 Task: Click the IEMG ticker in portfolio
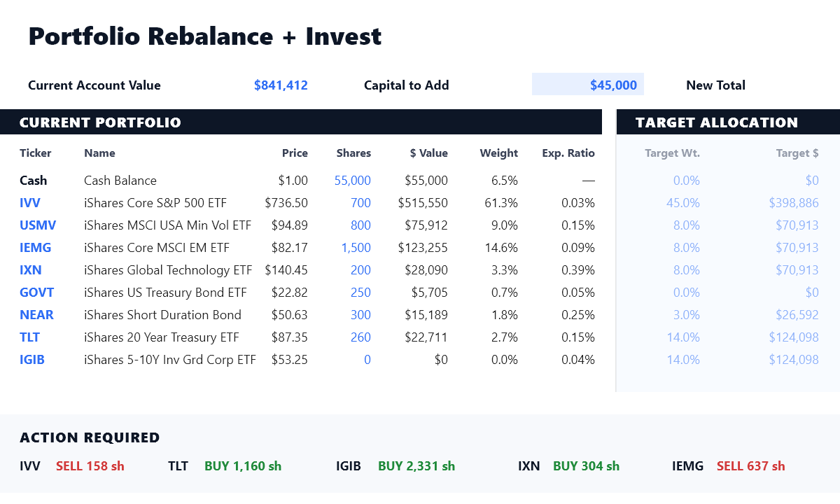pos(36,248)
